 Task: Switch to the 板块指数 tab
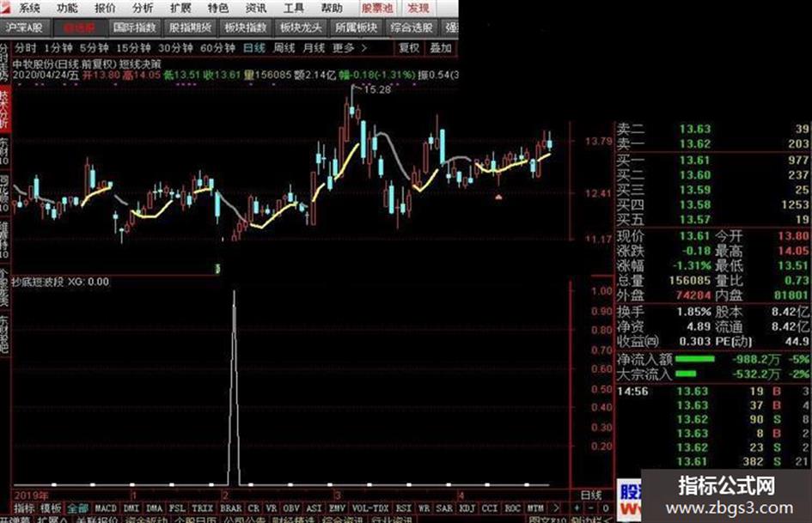(x=246, y=27)
